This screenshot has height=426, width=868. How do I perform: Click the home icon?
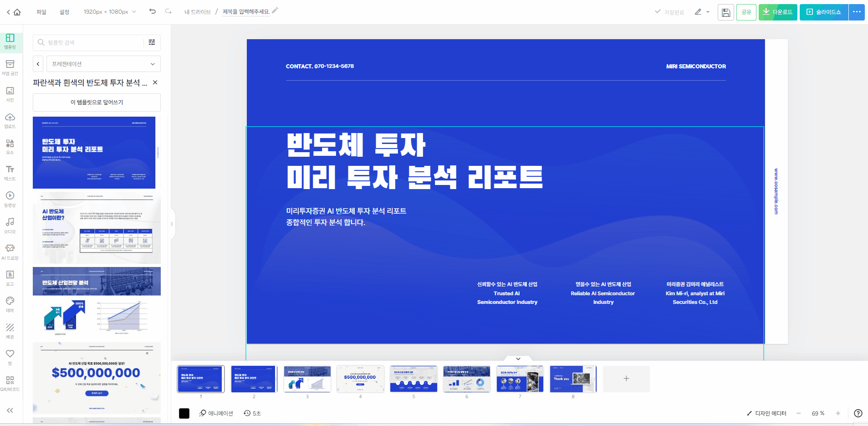17,12
